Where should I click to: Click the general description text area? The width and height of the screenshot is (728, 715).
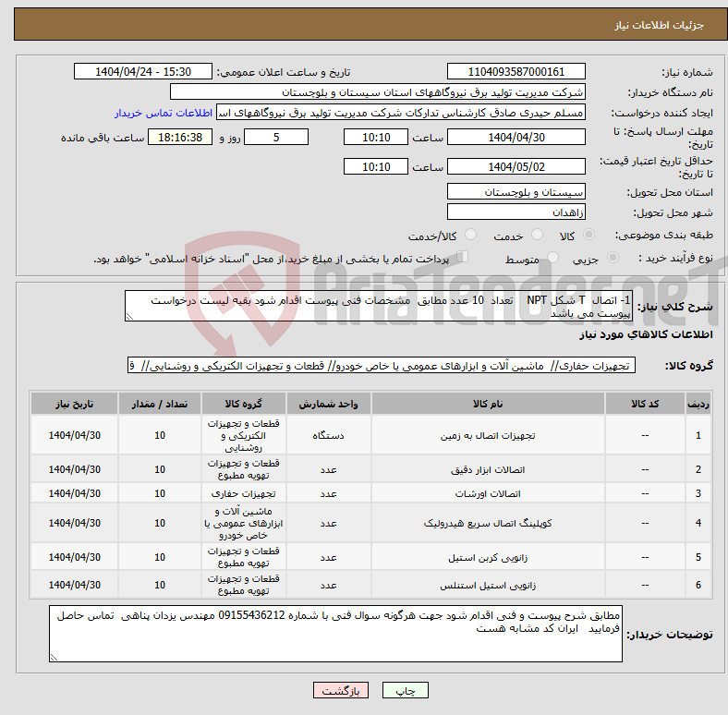[x=379, y=306]
